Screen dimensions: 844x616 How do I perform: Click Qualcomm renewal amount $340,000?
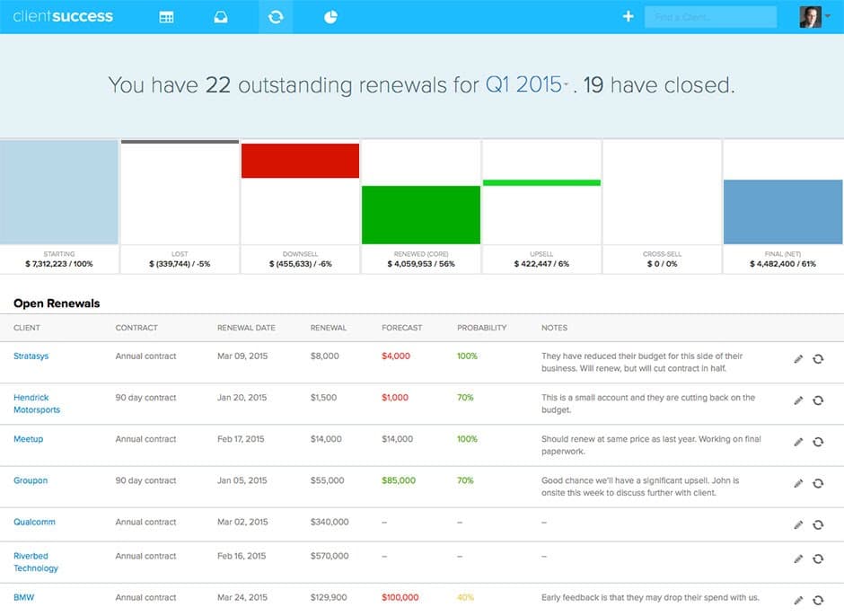(x=330, y=522)
